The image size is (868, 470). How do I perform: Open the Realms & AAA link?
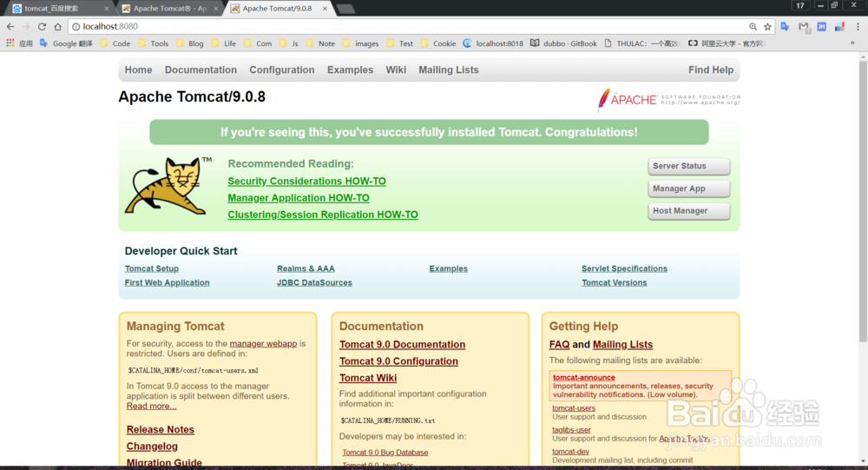pyautogui.click(x=306, y=268)
